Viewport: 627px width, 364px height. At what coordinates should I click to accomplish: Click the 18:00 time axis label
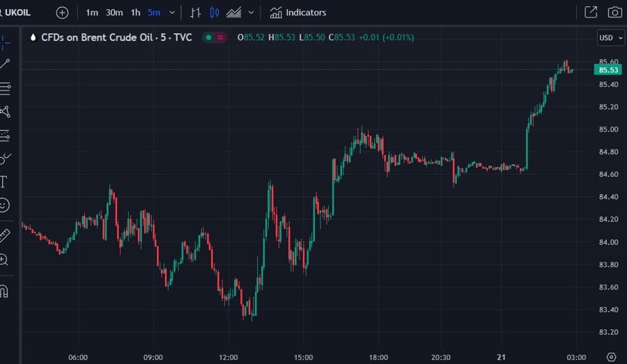[x=378, y=357]
